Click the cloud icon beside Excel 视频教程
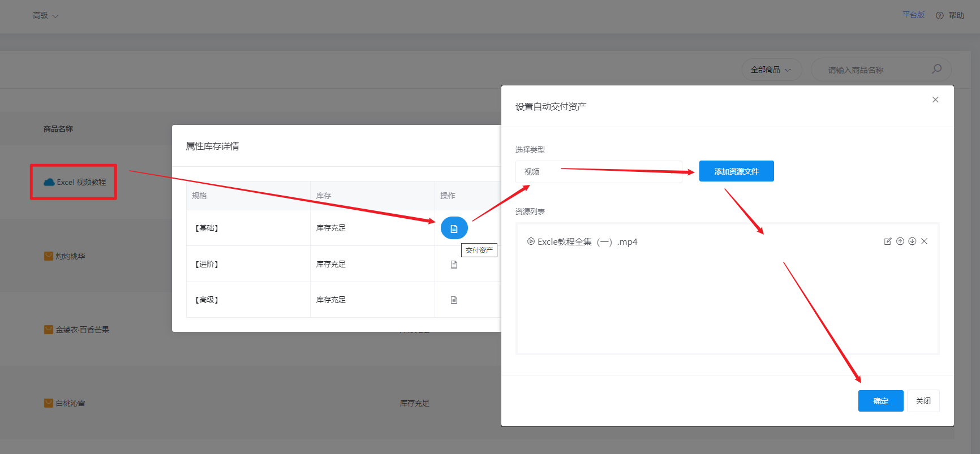980x454 pixels. pyautogui.click(x=49, y=182)
